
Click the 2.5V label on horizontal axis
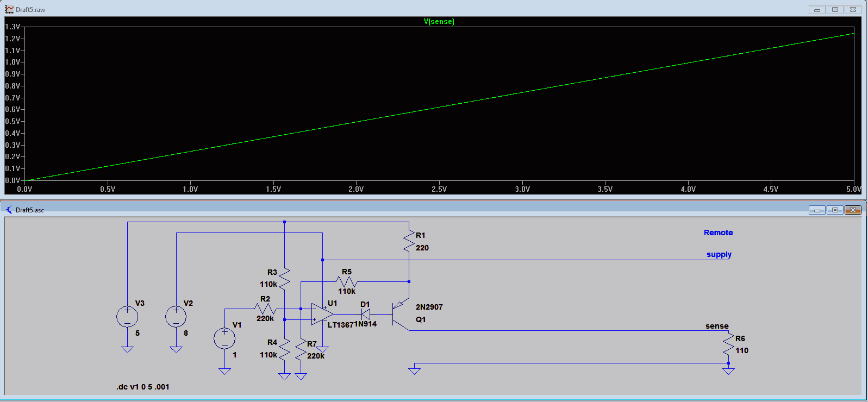439,189
